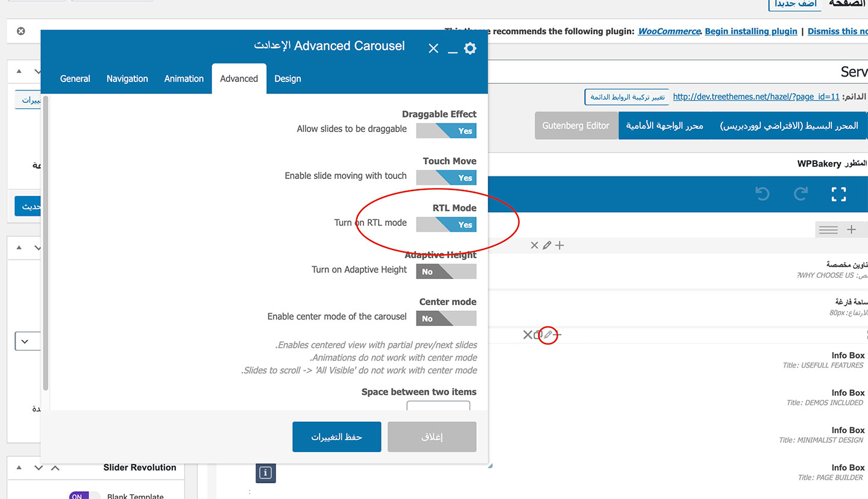
Task: Dismiss the plugin notice with circled X
Action: [21, 31]
